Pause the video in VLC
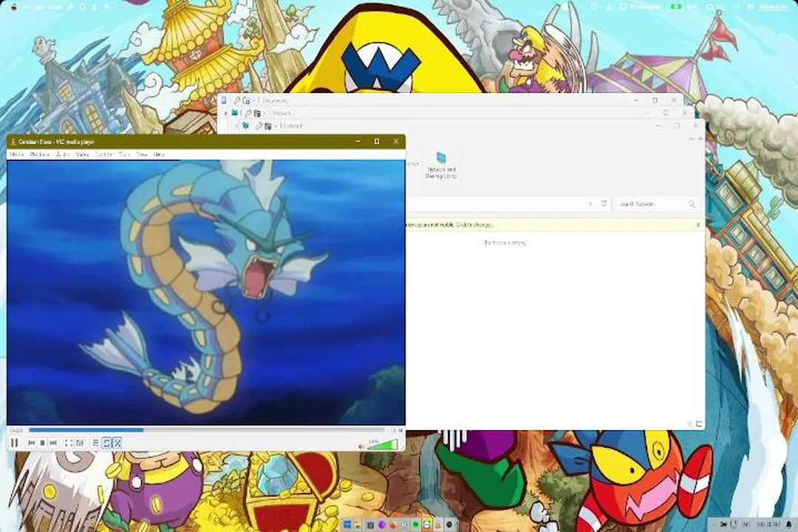 (14, 443)
